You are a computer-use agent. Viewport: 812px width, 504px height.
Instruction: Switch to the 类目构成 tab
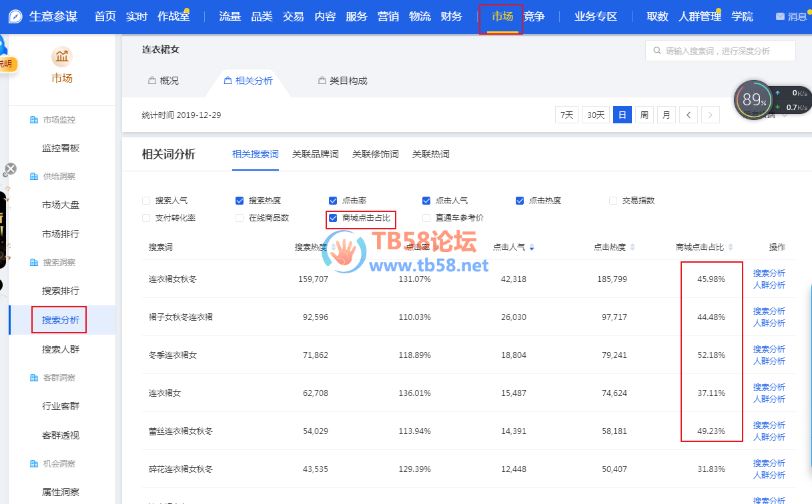pyautogui.click(x=343, y=81)
